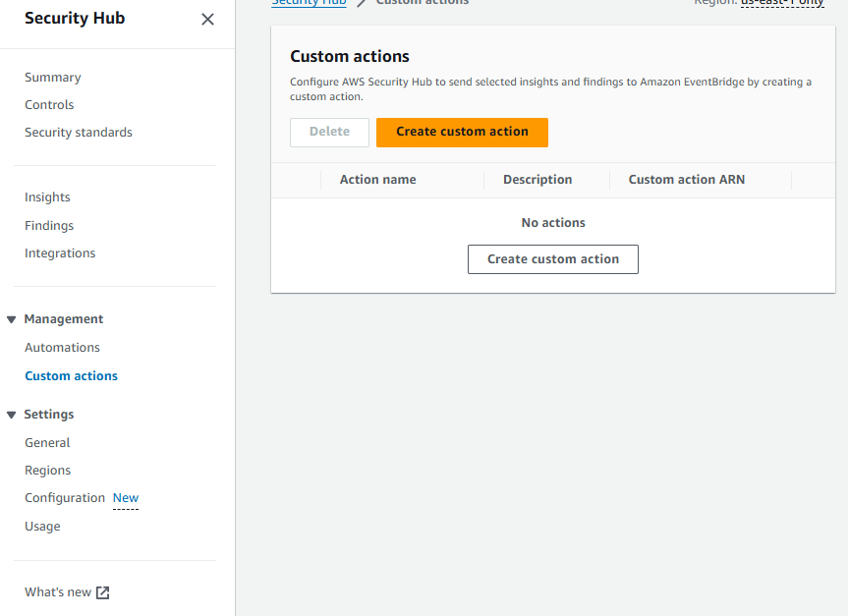Image resolution: width=848 pixels, height=616 pixels.
Task: Open General settings
Action: [x=47, y=443]
